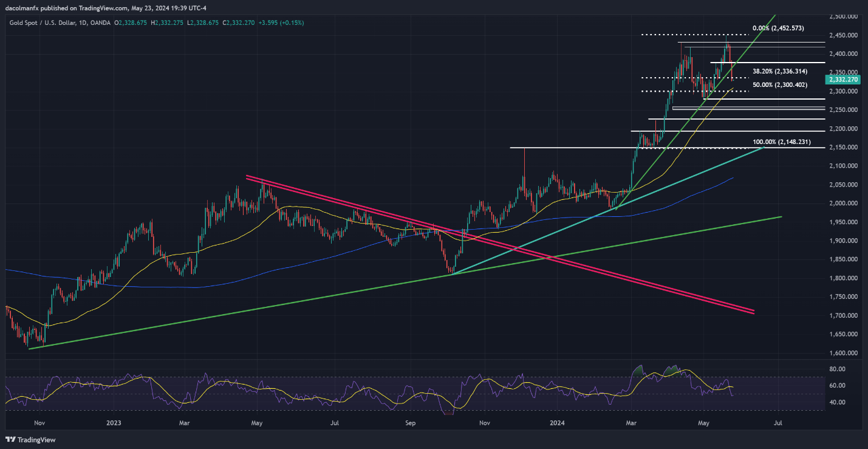This screenshot has height=449, width=868.
Task: Click the 2023 label on the time axis
Action: pyautogui.click(x=114, y=422)
